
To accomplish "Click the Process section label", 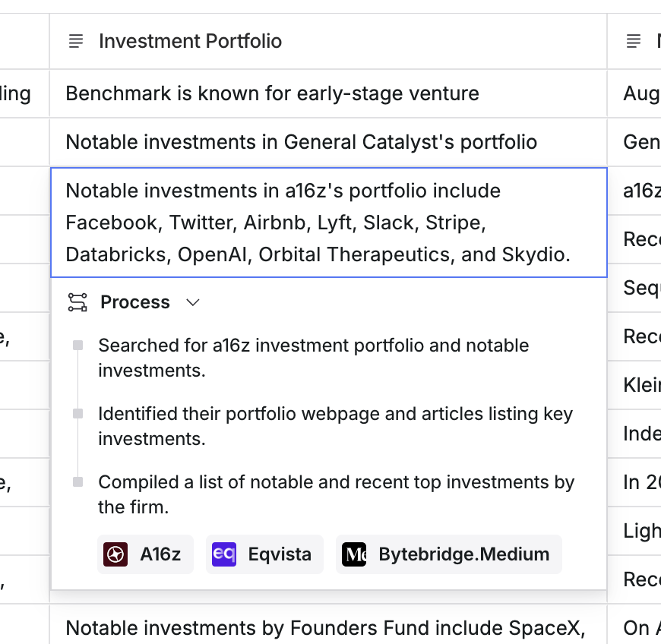I will pyautogui.click(x=135, y=302).
